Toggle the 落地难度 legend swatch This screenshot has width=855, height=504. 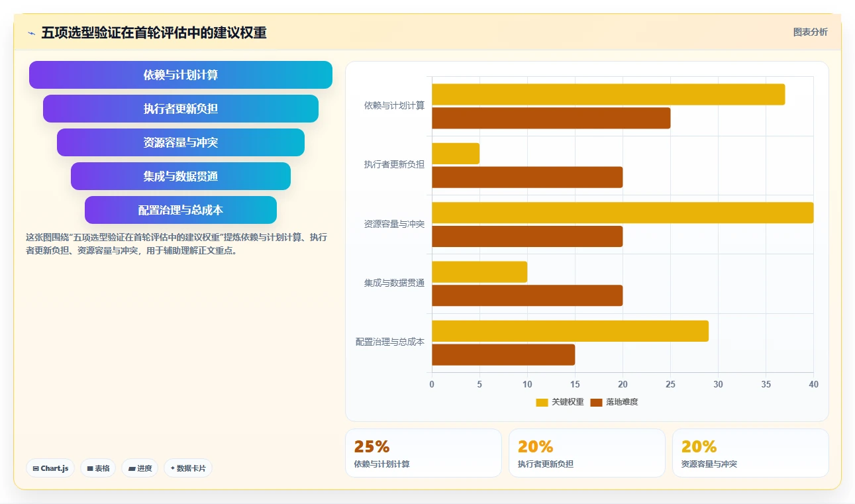tap(596, 402)
